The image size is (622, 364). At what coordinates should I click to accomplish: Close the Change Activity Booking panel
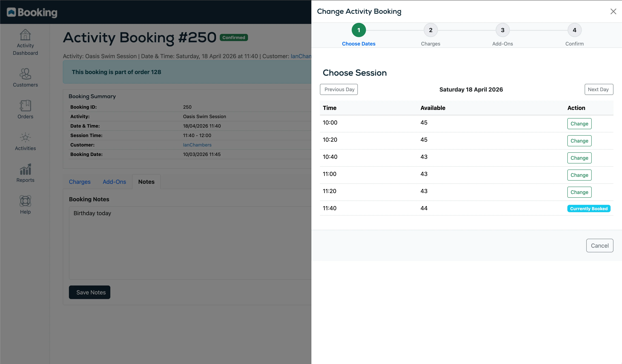pos(613,11)
